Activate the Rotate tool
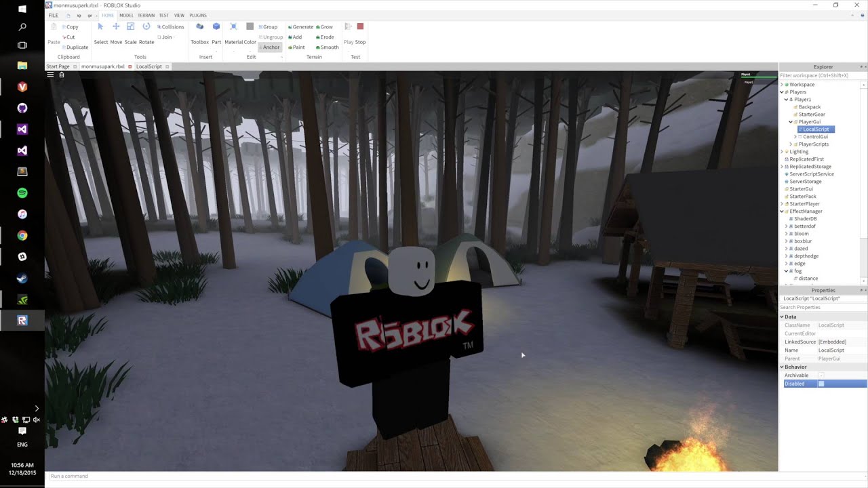The width and height of the screenshot is (868, 488). point(146,34)
